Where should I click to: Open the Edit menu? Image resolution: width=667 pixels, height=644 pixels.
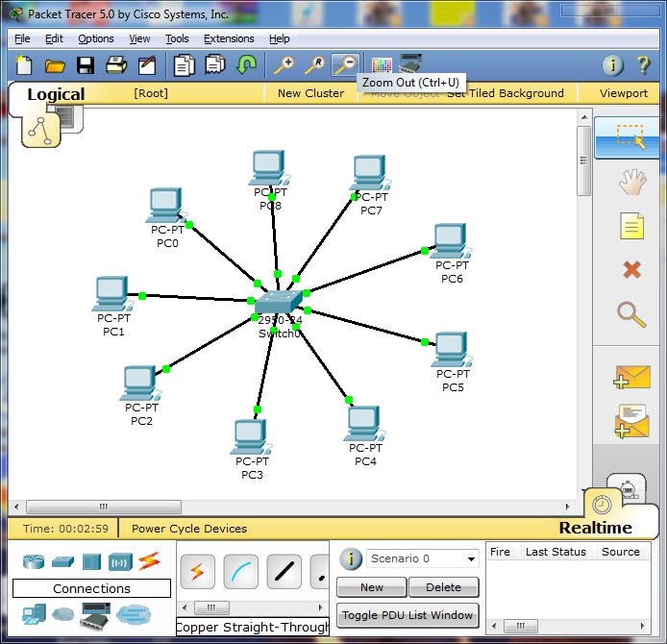(54, 38)
